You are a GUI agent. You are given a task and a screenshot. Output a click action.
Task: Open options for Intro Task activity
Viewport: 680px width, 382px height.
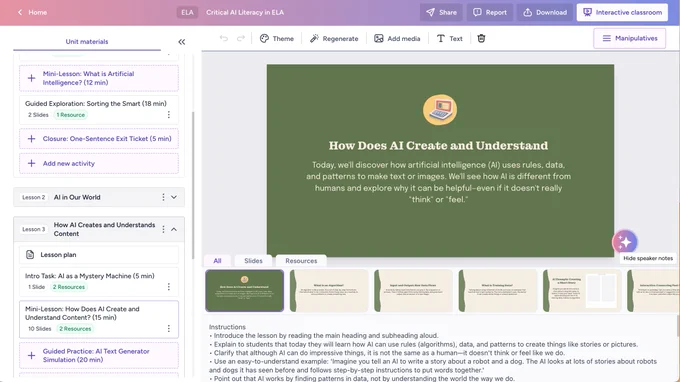point(169,287)
